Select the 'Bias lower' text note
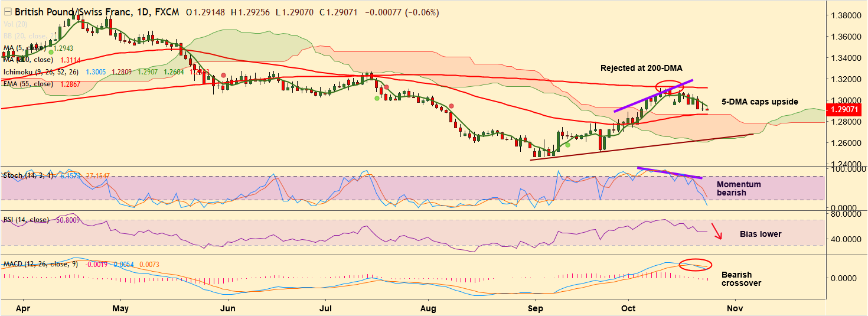The image size is (868, 316). (761, 234)
